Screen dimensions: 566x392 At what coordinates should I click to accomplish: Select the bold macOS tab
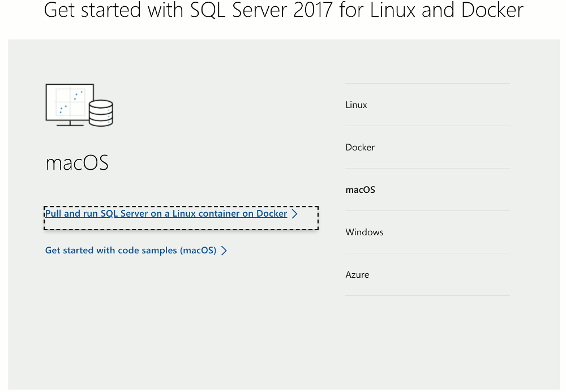427,189
